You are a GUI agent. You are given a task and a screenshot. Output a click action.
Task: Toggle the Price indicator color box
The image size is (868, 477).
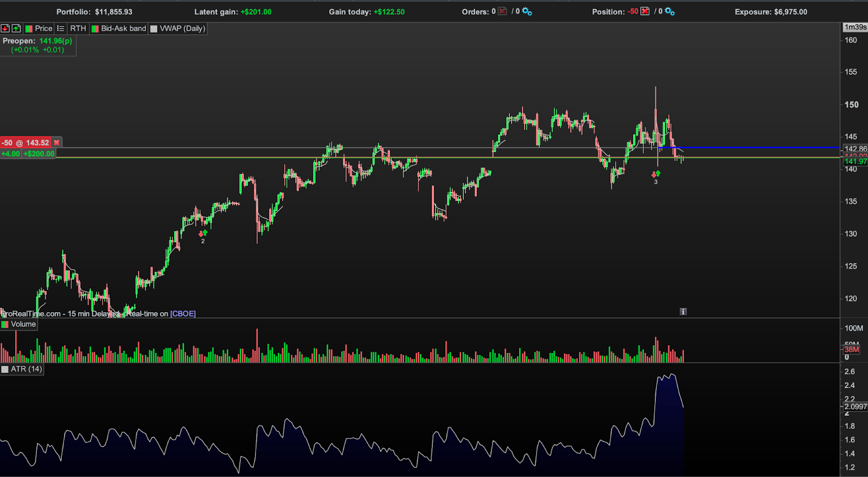coord(29,28)
